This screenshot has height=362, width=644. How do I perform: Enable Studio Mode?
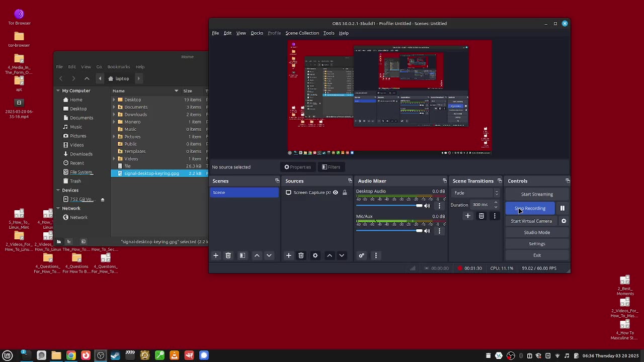pyautogui.click(x=537, y=232)
